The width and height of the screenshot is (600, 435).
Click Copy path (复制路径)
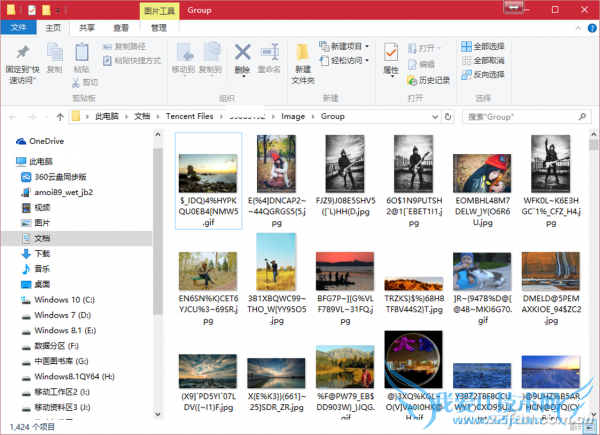pyautogui.click(x=124, y=47)
